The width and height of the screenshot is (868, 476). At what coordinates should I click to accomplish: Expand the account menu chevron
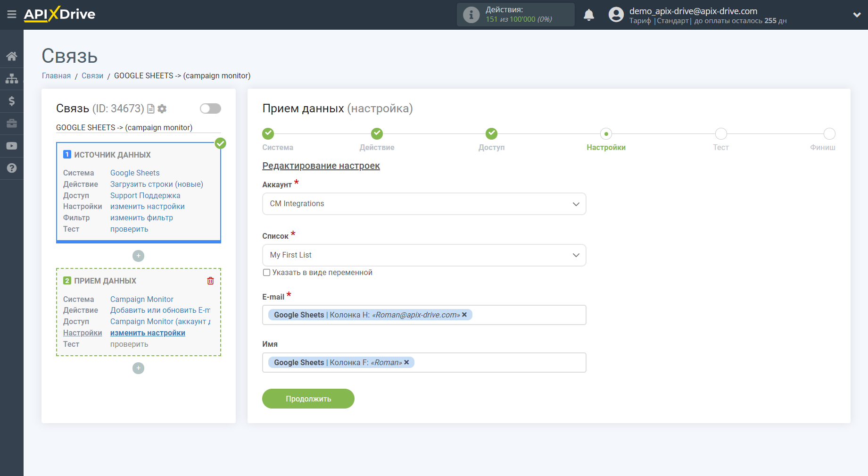[857, 15]
